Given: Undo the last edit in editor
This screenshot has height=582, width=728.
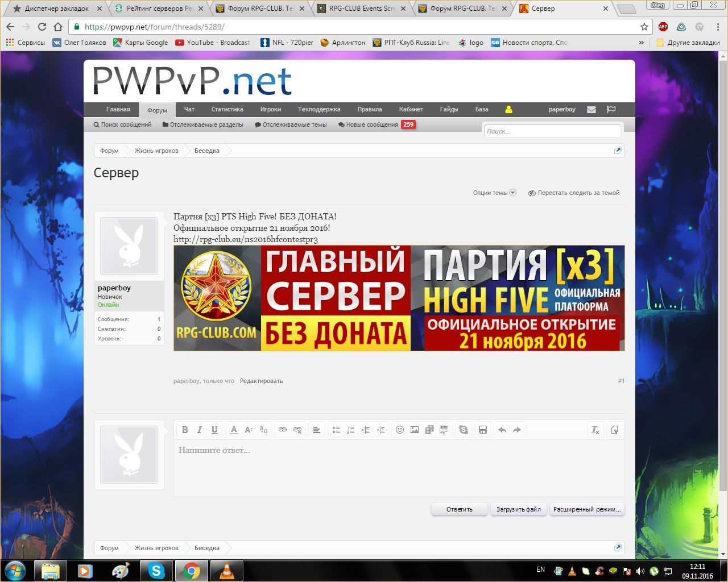Looking at the screenshot, I should click(502, 430).
